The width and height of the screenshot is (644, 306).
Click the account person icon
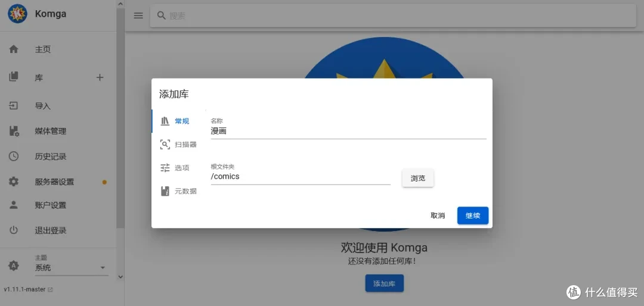(x=14, y=205)
